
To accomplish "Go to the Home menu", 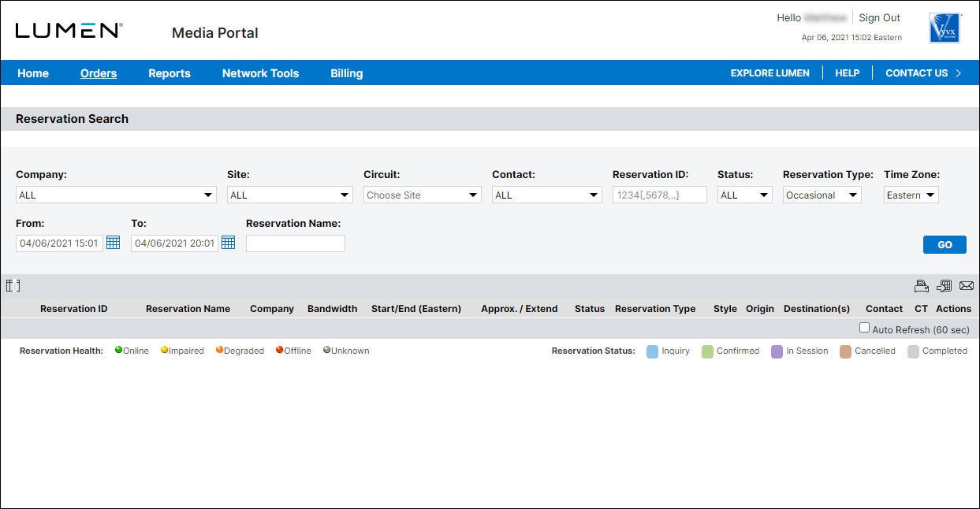I will pos(33,73).
